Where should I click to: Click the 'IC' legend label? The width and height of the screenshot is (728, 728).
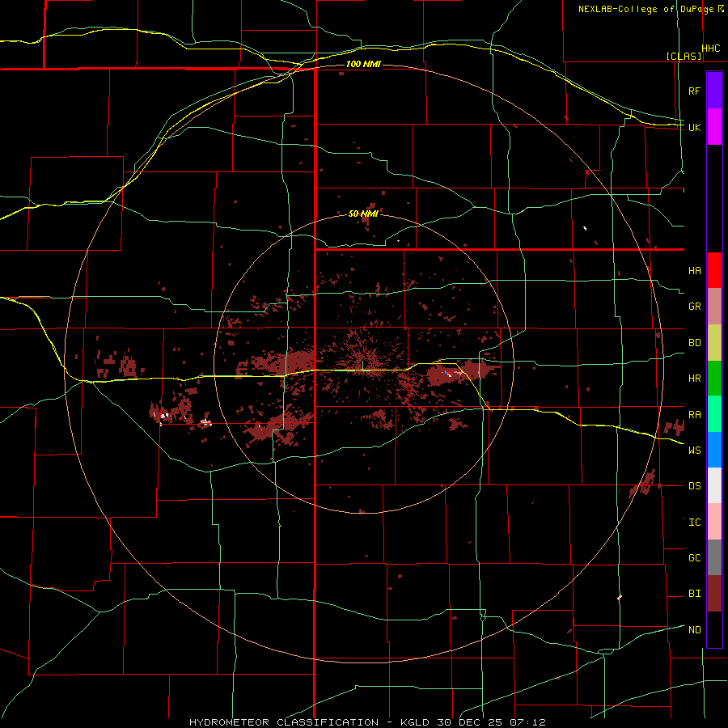click(x=694, y=523)
